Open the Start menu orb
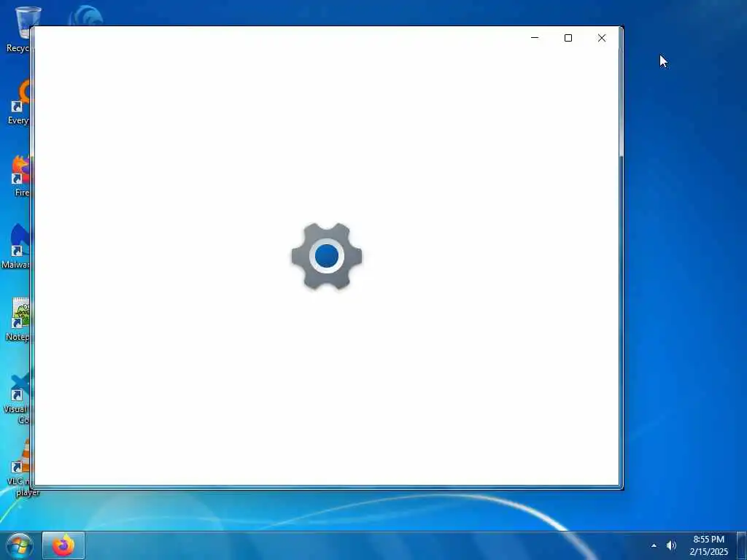This screenshot has width=747, height=560. 20,545
